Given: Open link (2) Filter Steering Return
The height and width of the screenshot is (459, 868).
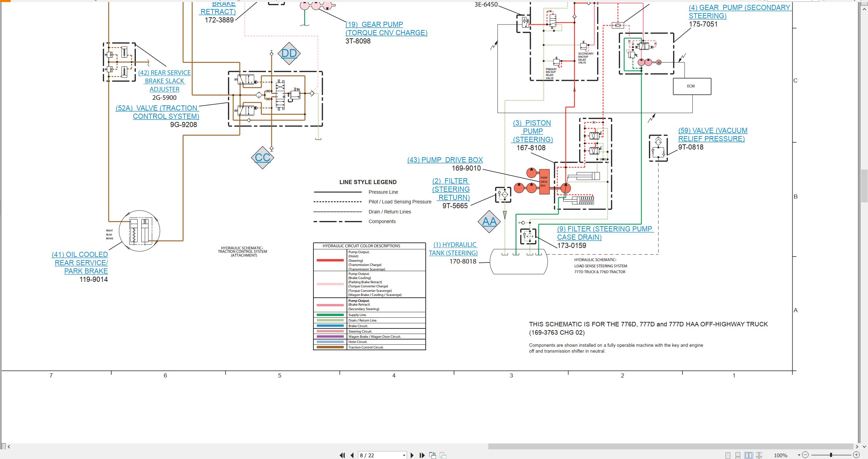Looking at the screenshot, I should 451,189.
